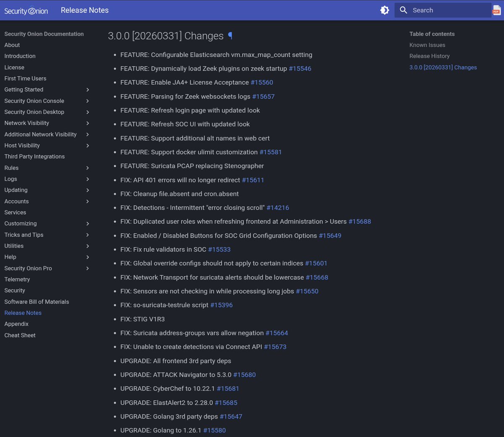Screen dimensions: 504x437
Task: Open issue link #15581
Action: 270,152
